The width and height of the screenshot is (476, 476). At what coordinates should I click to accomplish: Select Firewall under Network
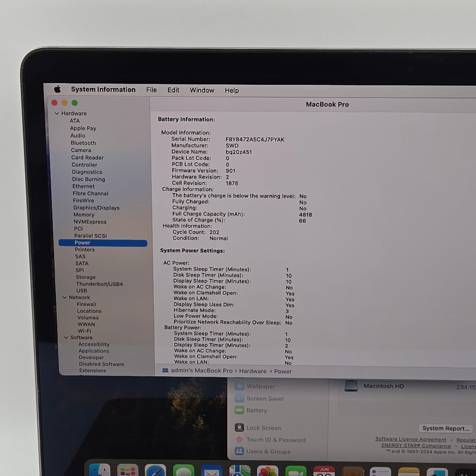coord(86,304)
